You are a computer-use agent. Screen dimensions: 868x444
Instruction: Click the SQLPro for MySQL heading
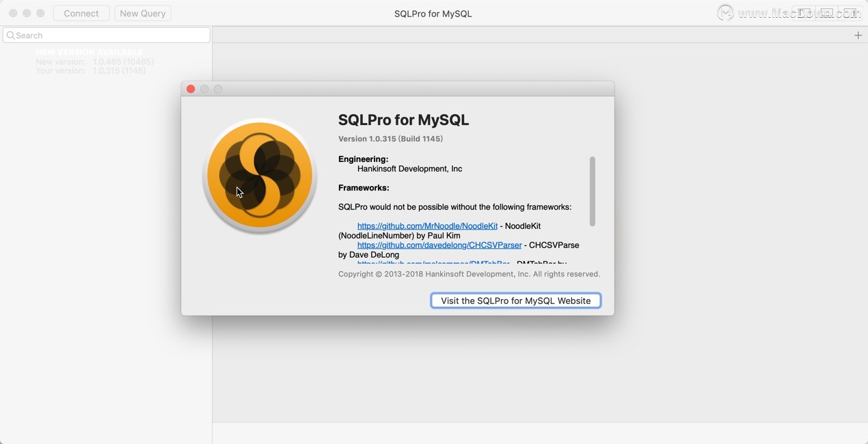coord(403,120)
